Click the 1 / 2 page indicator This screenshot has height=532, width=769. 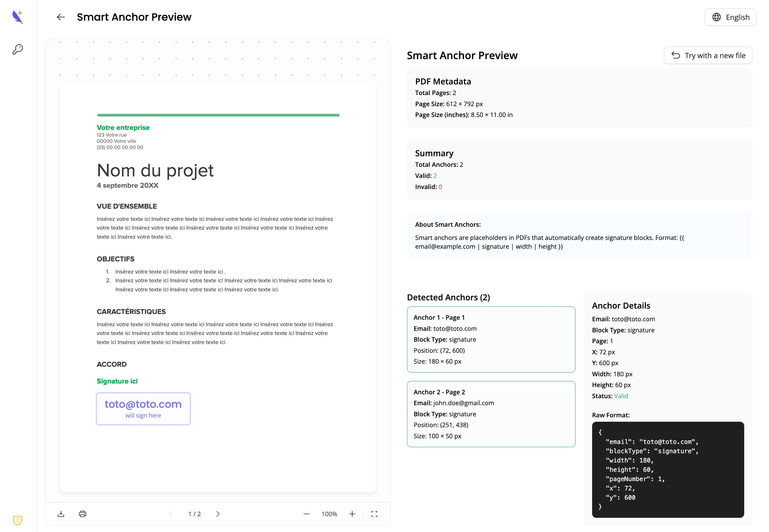194,514
